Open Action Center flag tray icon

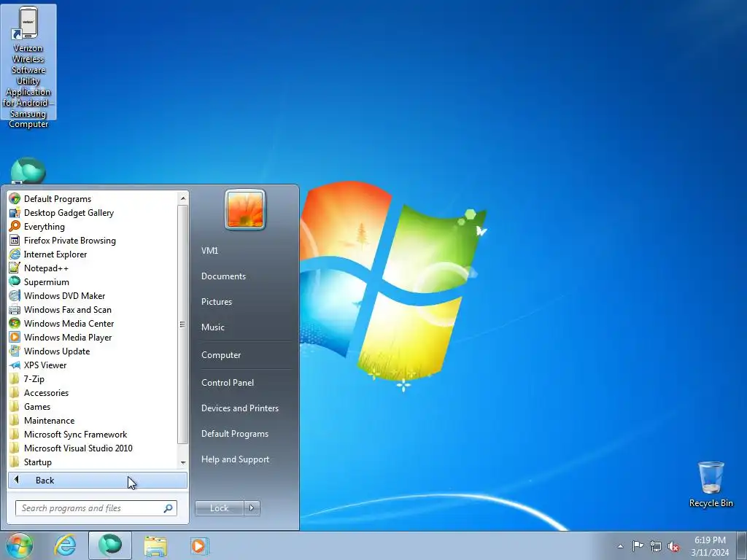point(638,546)
